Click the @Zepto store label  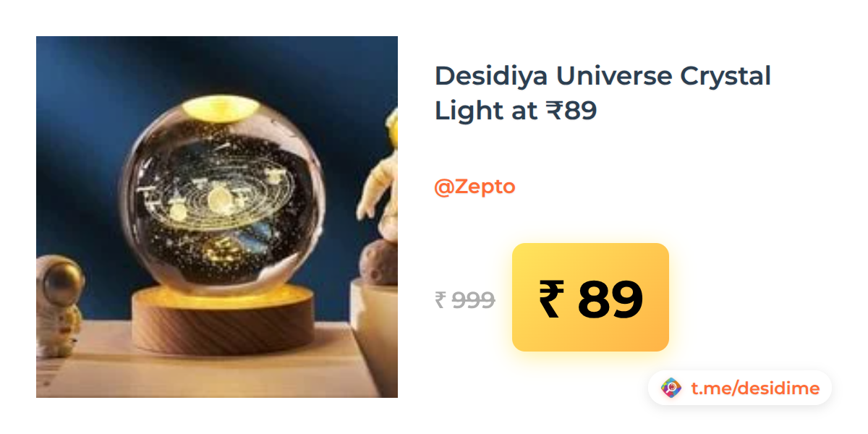(x=475, y=187)
